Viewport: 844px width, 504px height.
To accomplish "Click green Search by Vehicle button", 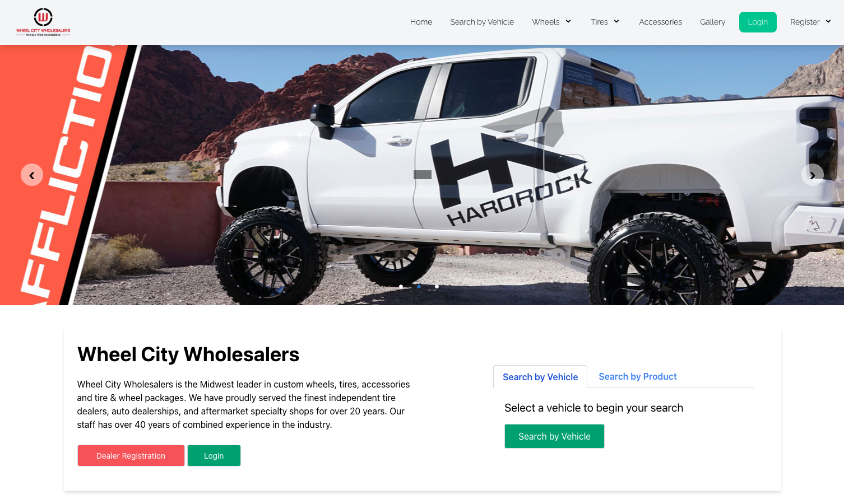I will [x=554, y=436].
